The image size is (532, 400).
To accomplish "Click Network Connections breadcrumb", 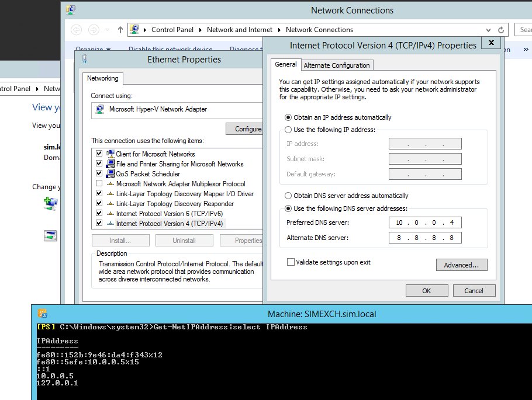I will (319, 30).
